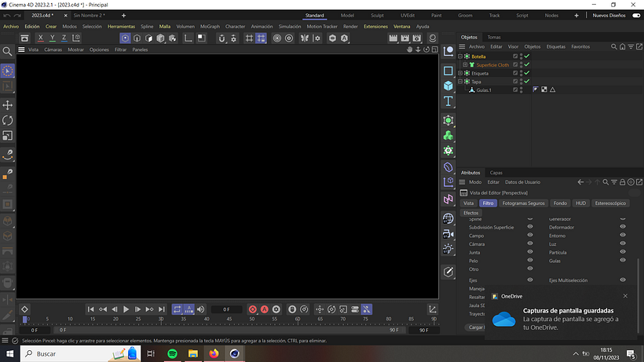Image resolution: width=644 pixels, height=362 pixels.
Task: Toggle visibility eye for Cámara filter
Action: click(530, 244)
